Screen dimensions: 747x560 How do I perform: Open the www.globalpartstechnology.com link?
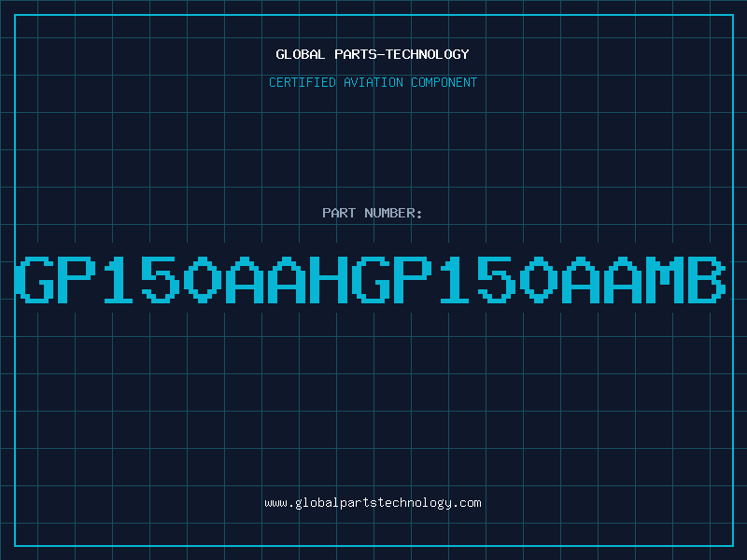coord(373,503)
